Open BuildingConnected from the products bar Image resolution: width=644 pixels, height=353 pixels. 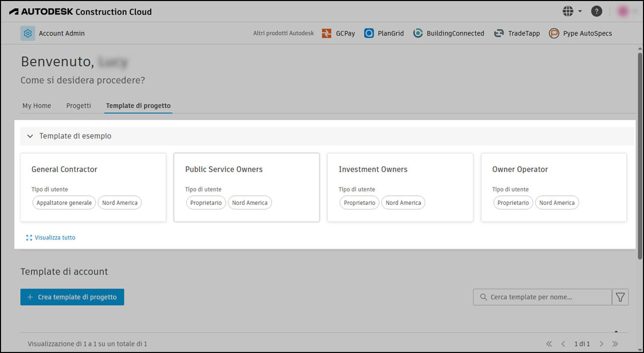(x=448, y=33)
